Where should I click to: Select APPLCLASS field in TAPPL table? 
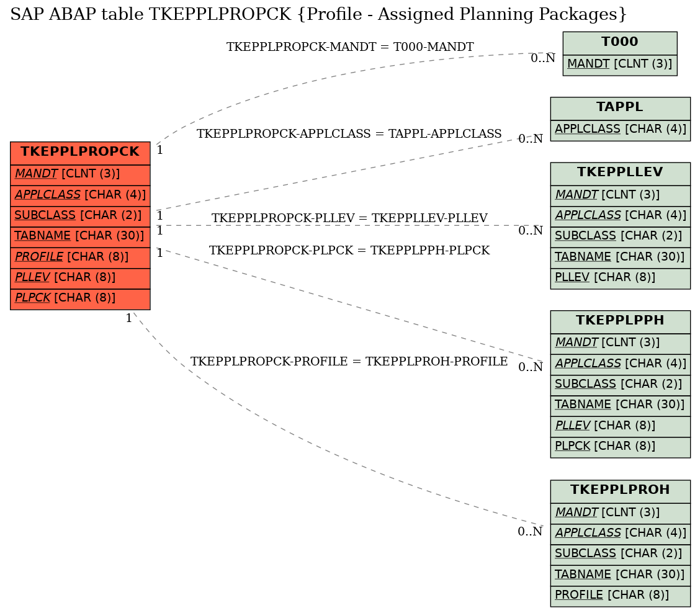point(620,130)
